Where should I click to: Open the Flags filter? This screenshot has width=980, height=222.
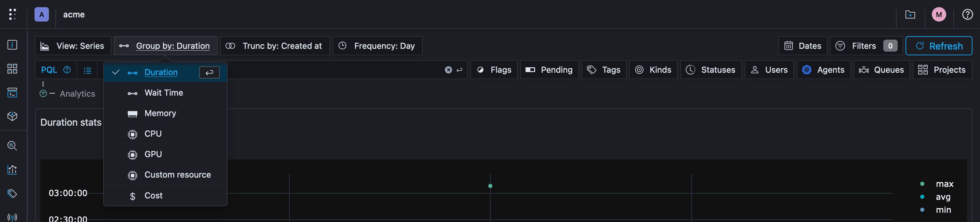click(x=494, y=70)
